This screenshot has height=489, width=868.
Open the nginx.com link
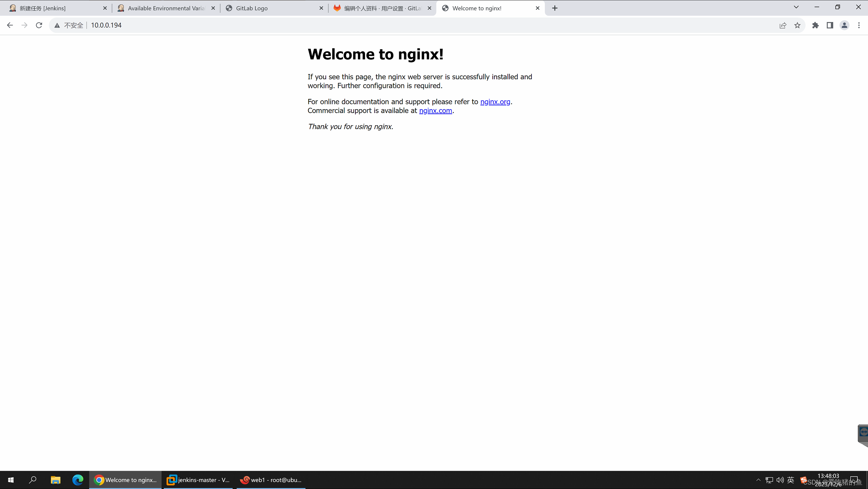click(x=435, y=111)
